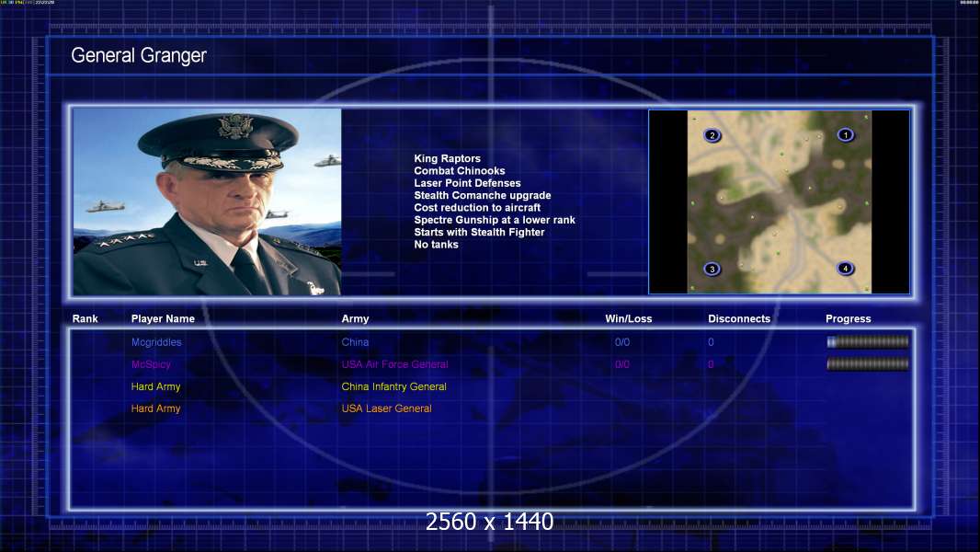
Task: Select the Hard Army with USA Laser General
Action: [x=155, y=408]
